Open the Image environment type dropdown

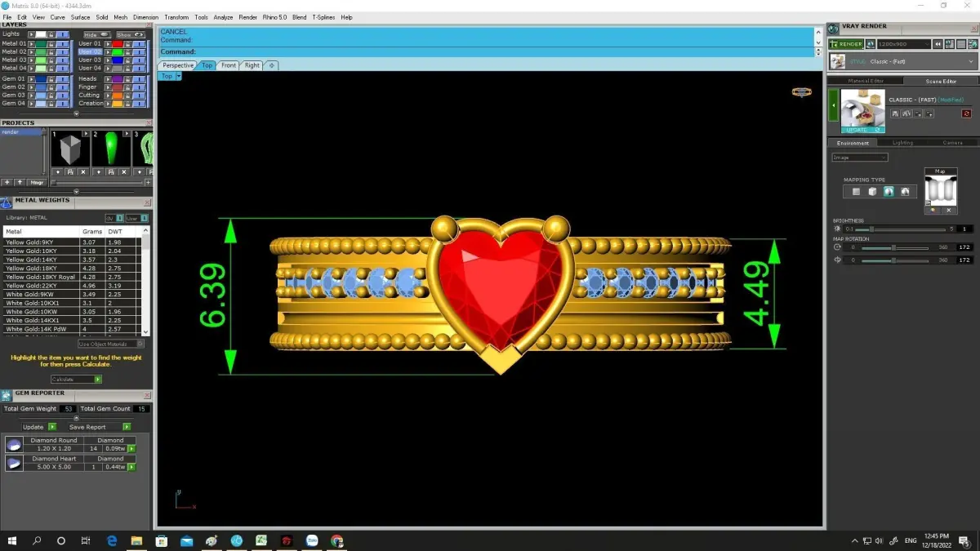tap(859, 158)
